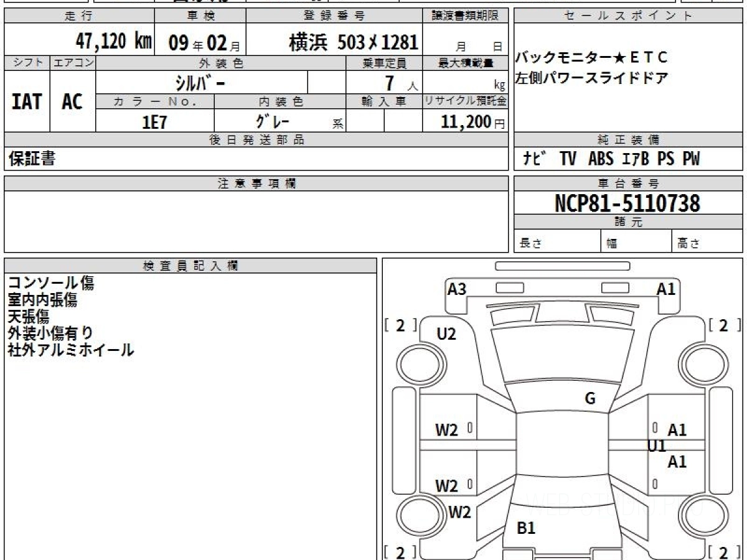Select the 内装色 header cell
Screen dimensions: 747x560
point(280,101)
